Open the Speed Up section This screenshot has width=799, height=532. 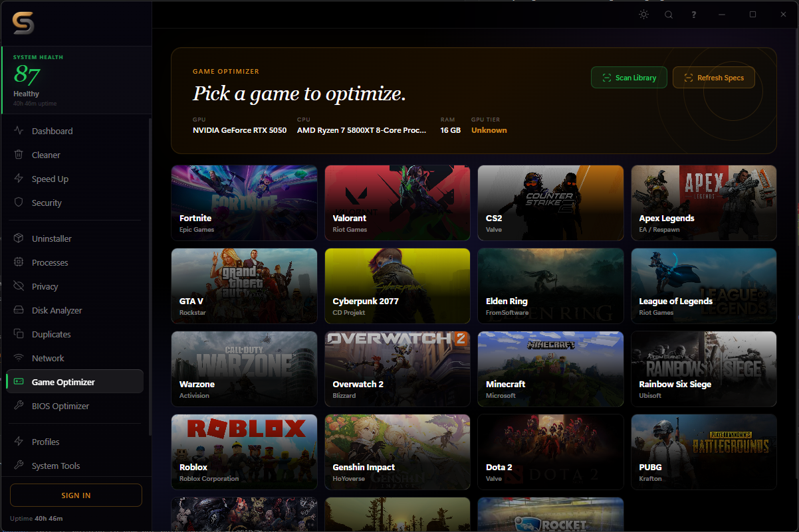[x=74, y=179]
